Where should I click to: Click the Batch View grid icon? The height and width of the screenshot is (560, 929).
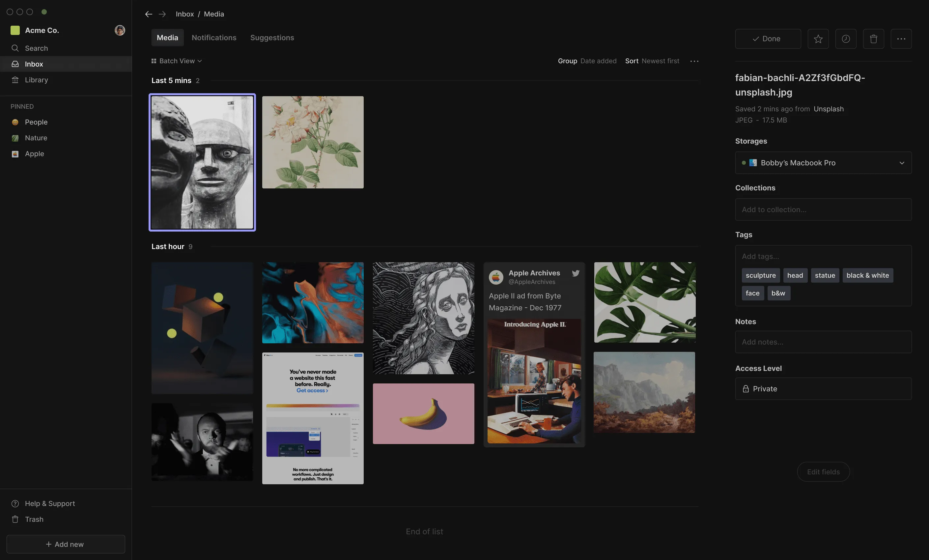pos(154,61)
